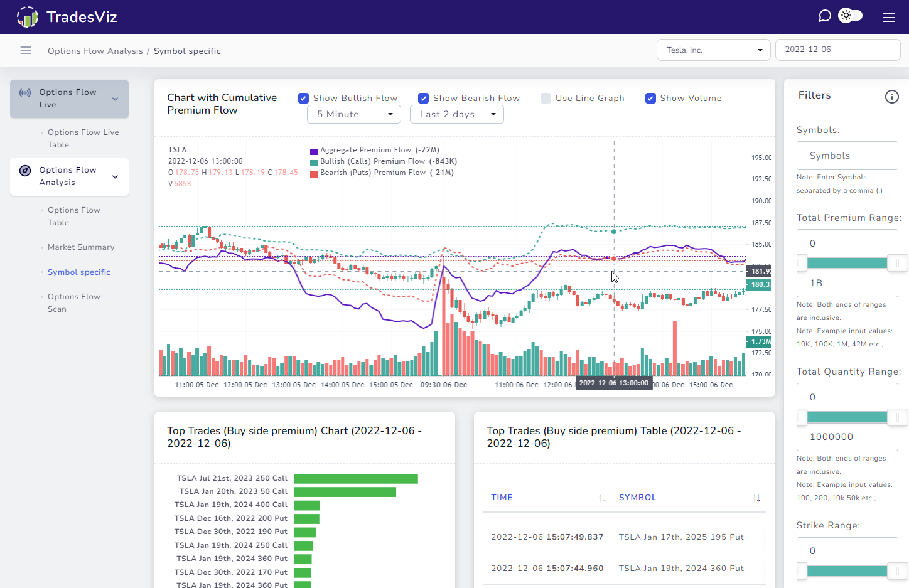
Task: Open Options Flow Table page
Action: [74, 216]
